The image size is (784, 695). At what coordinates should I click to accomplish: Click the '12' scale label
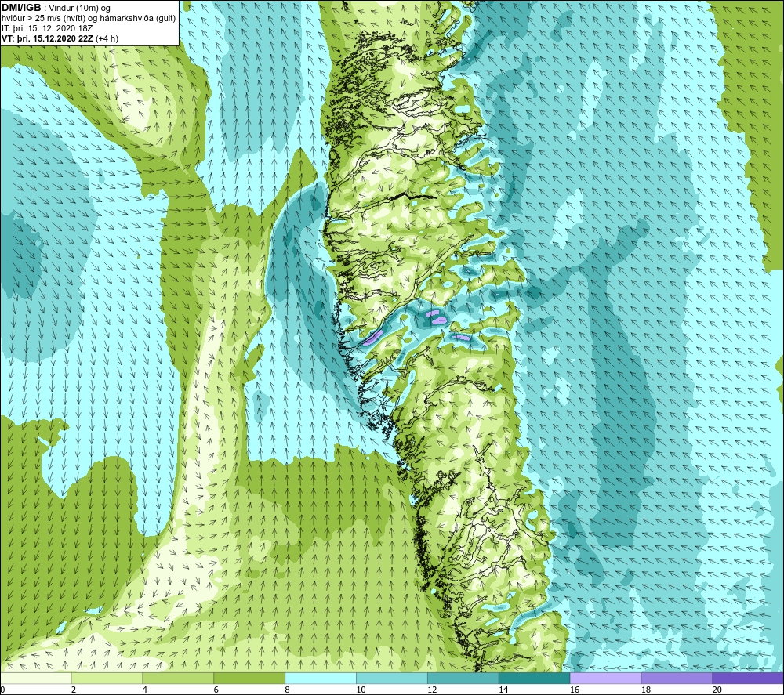click(x=432, y=690)
